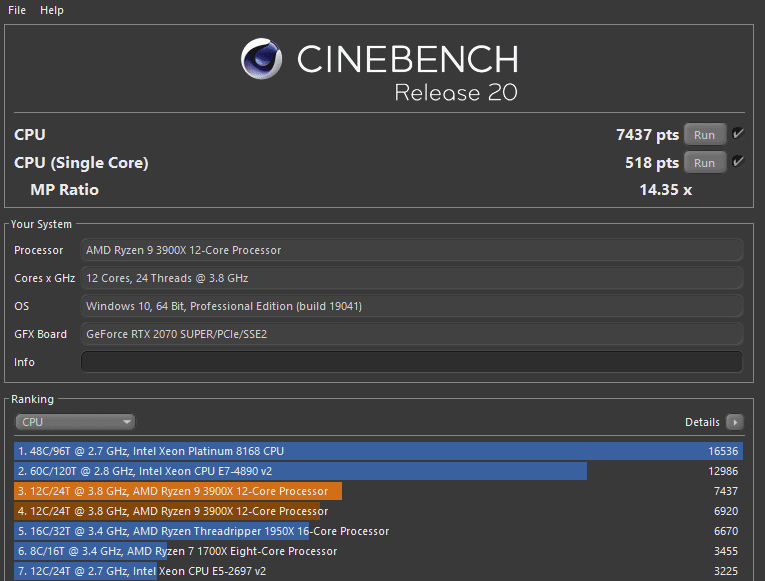
Task: Click the Cinebench logo icon
Action: (x=262, y=59)
